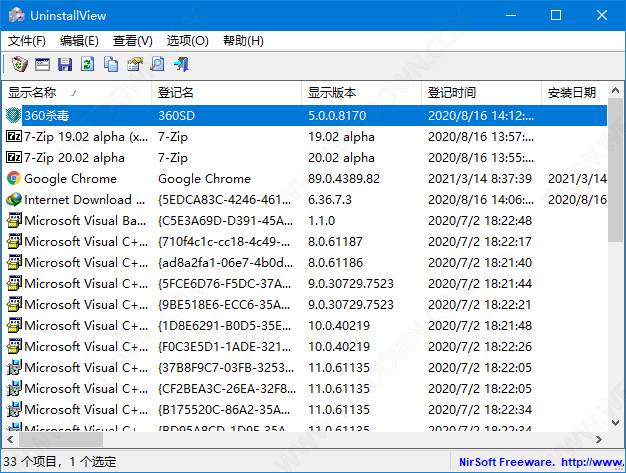
Task: Click the Google Chrome logo icon
Action: pos(14,178)
